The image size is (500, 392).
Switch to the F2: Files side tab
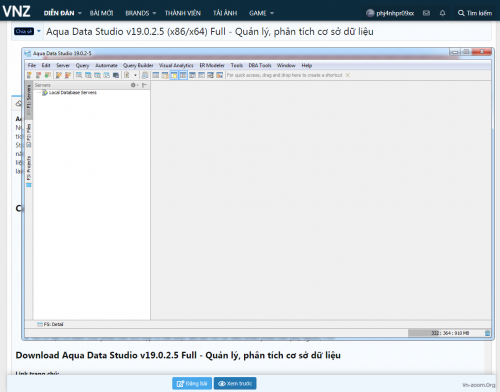tap(29, 135)
